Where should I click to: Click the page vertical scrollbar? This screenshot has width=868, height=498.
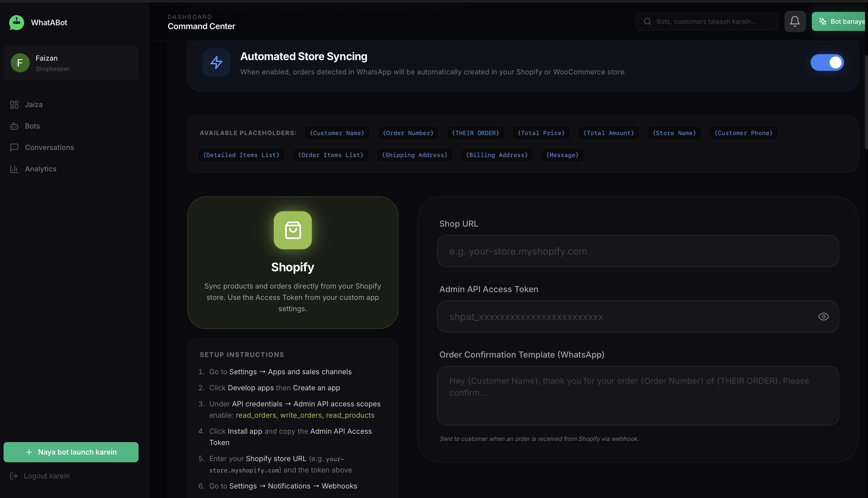click(x=866, y=103)
